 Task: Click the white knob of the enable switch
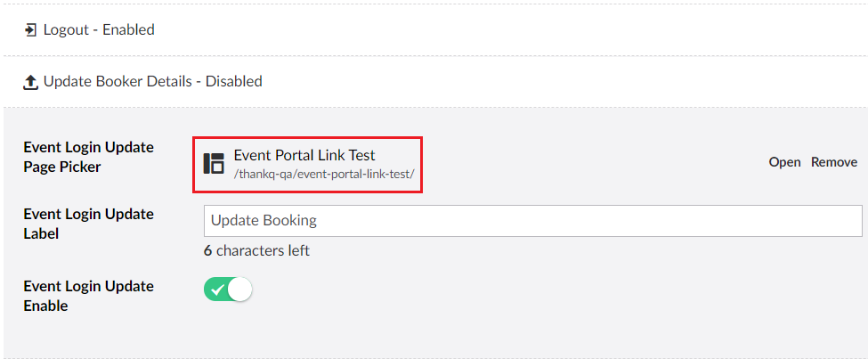tap(240, 290)
